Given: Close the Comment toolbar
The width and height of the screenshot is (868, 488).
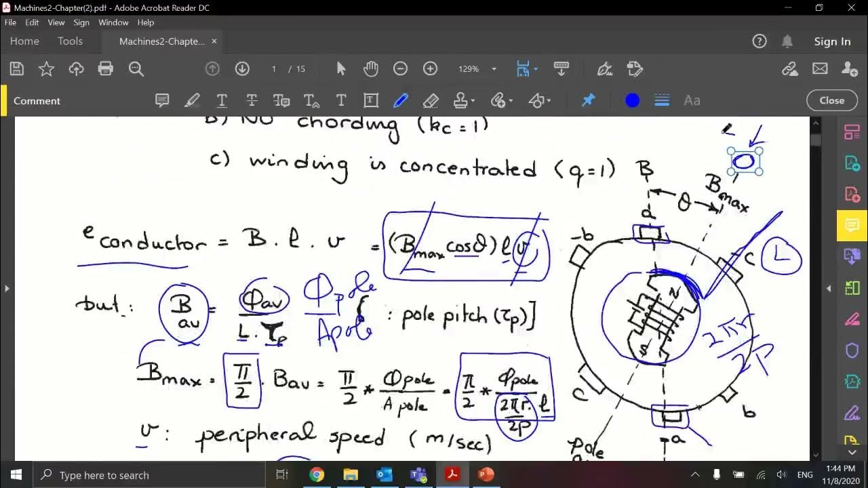Looking at the screenshot, I should 832,100.
